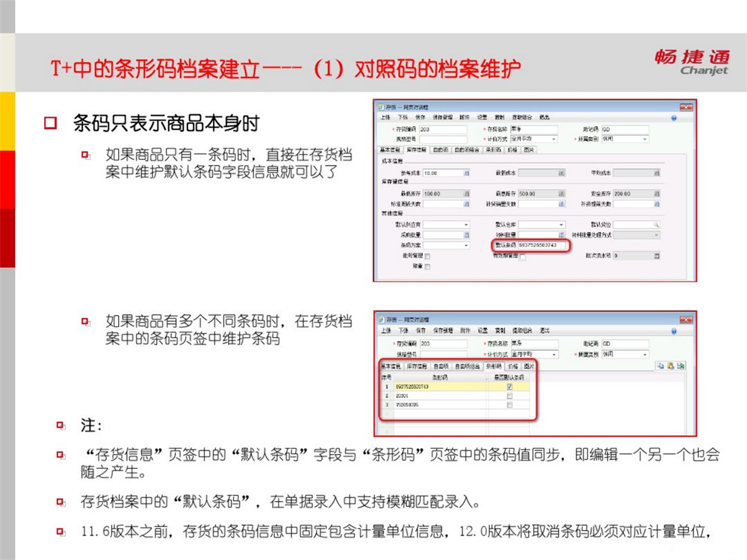Toggle the 称重 checkbox
Screen dimensions: 747x560
pyautogui.click(x=427, y=267)
